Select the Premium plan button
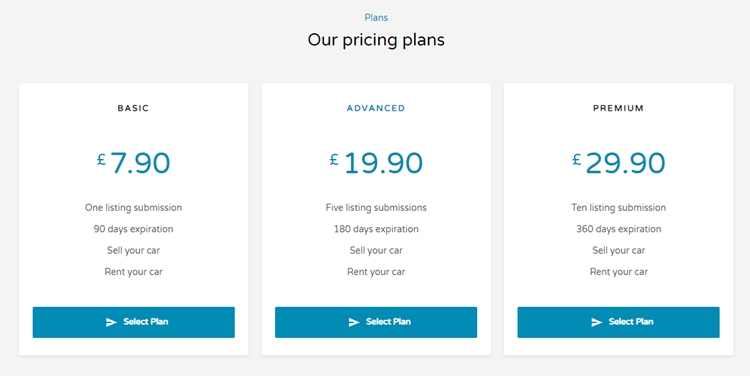Screen dimensions: 750x376 tap(618, 322)
